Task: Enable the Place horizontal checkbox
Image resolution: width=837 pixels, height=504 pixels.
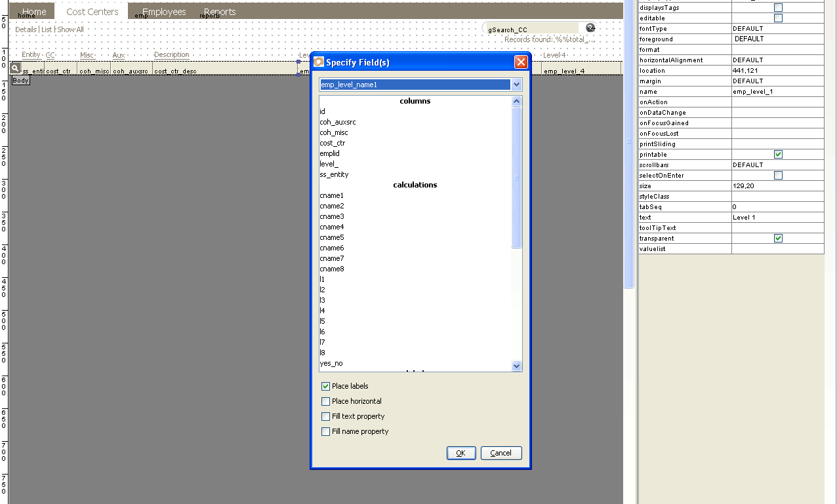Action: coord(325,401)
